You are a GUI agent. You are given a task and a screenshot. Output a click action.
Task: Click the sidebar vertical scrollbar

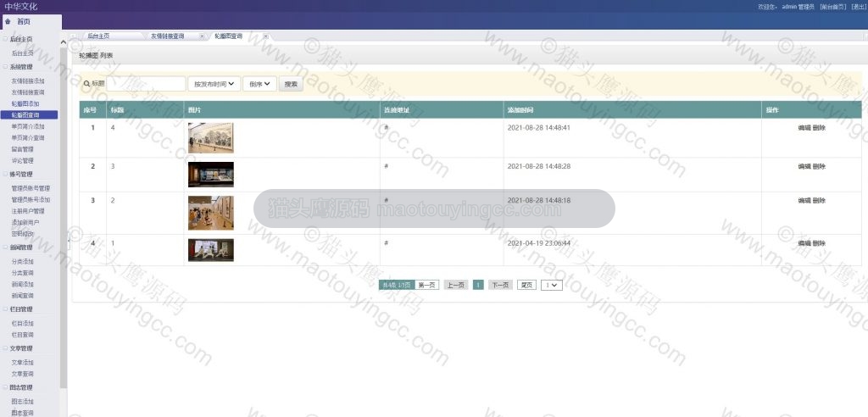tap(63, 216)
